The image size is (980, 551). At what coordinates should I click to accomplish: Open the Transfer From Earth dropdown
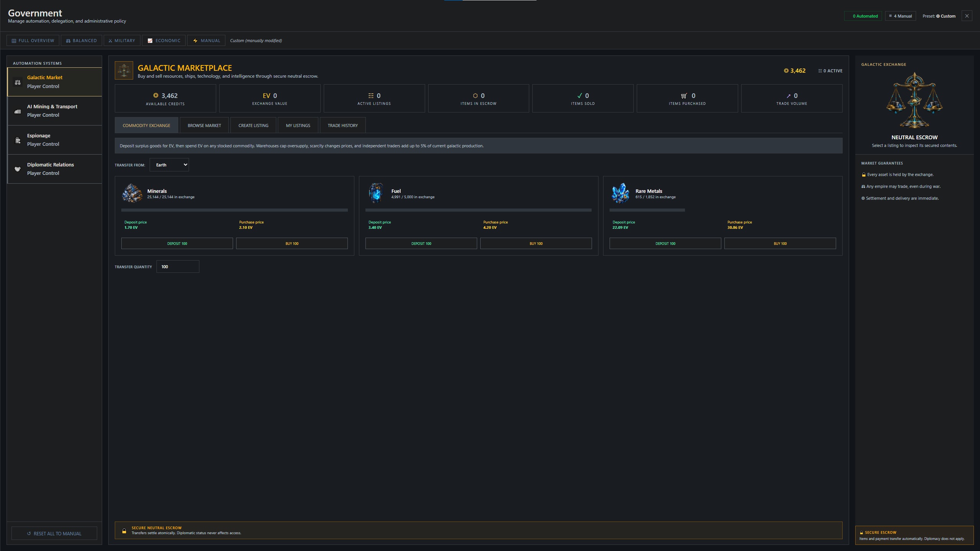[x=169, y=165]
